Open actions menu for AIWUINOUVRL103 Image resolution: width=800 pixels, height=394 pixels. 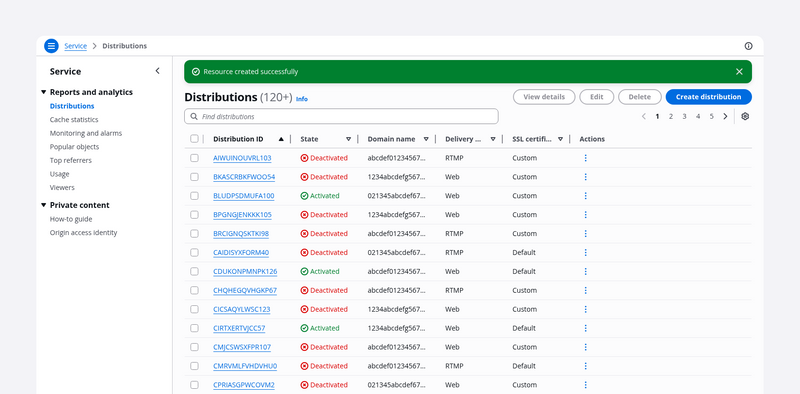[x=585, y=158]
